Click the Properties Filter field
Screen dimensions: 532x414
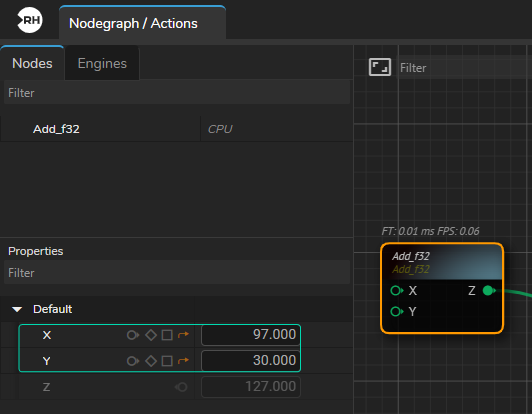pyautogui.click(x=177, y=272)
